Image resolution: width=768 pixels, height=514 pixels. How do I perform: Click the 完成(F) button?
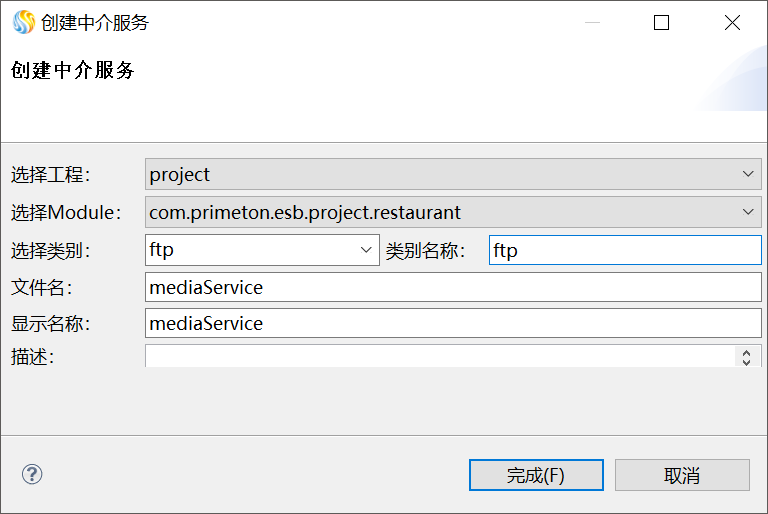point(536,475)
